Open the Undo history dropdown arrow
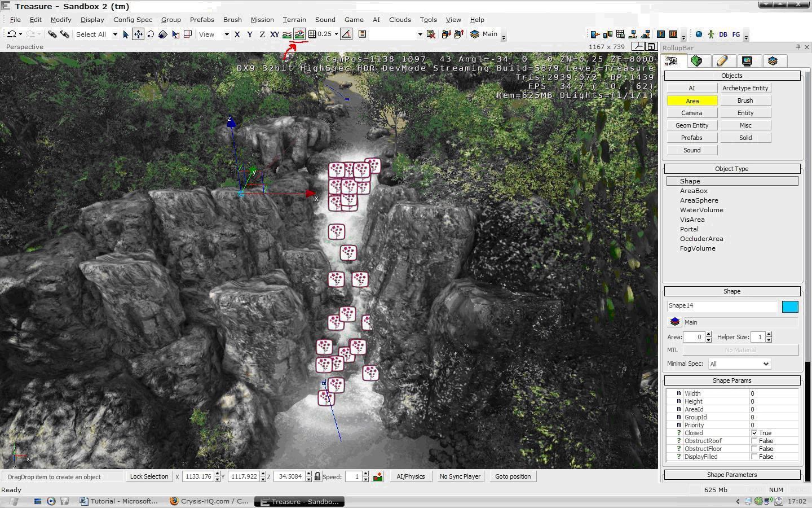The image size is (812, 508). (x=19, y=34)
